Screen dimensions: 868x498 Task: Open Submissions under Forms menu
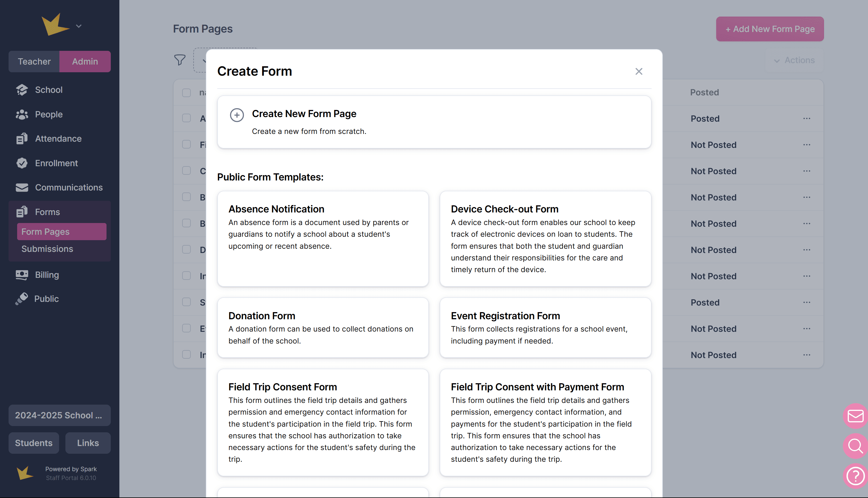coord(47,249)
